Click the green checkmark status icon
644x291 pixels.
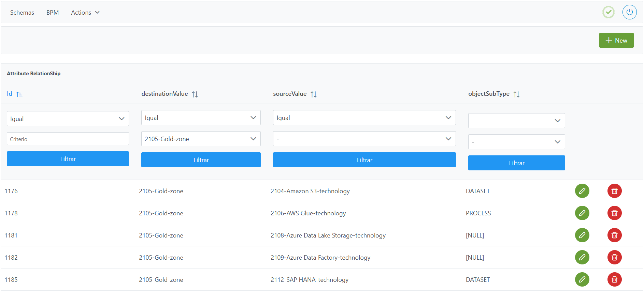608,12
